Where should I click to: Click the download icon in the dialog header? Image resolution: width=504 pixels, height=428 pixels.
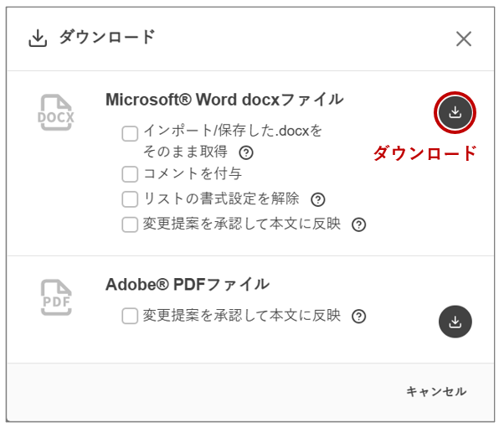pyautogui.click(x=38, y=39)
